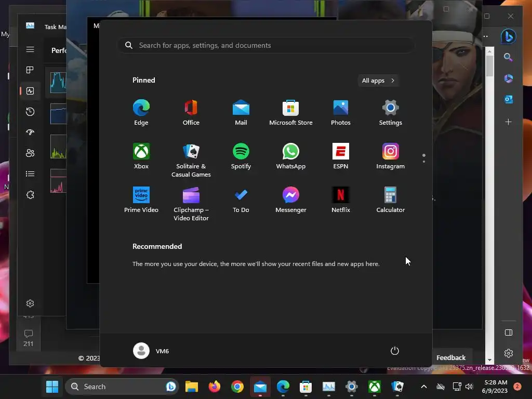Toggle the Edge sidebar visibility icon

[x=508, y=332]
